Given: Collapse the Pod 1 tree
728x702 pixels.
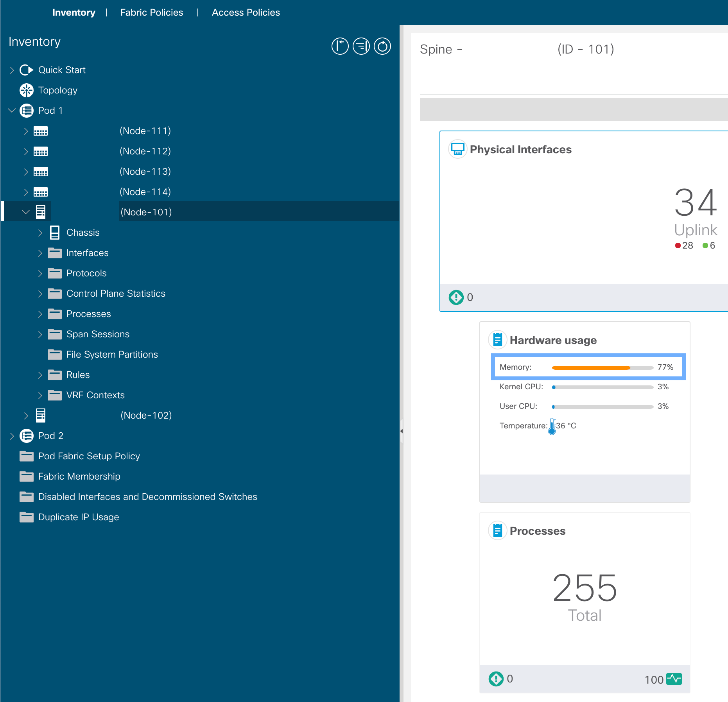Looking at the screenshot, I should point(11,110).
